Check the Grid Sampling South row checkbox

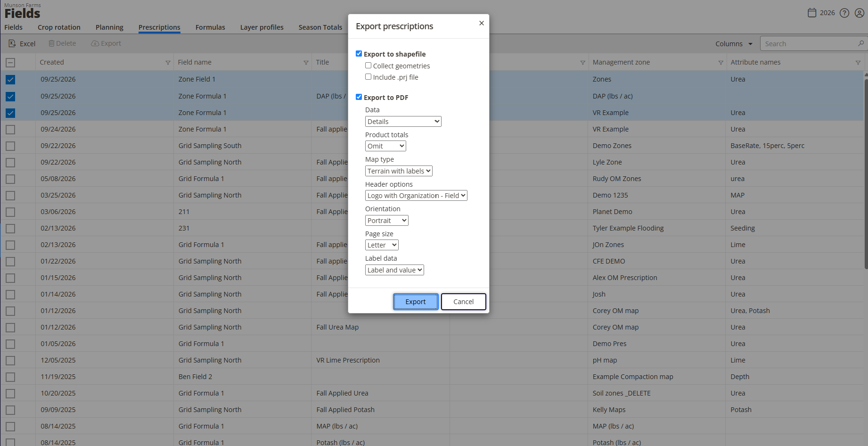coord(10,146)
